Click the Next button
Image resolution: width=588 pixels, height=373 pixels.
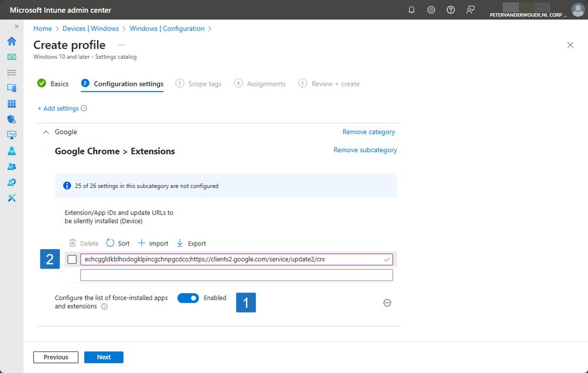tap(104, 357)
